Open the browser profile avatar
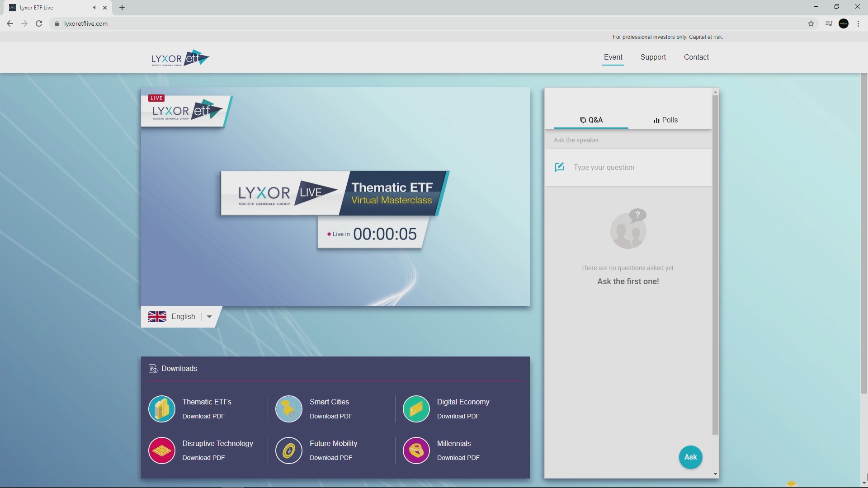Image resolution: width=868 pixels, height=488 pixels. pos(844,23)
